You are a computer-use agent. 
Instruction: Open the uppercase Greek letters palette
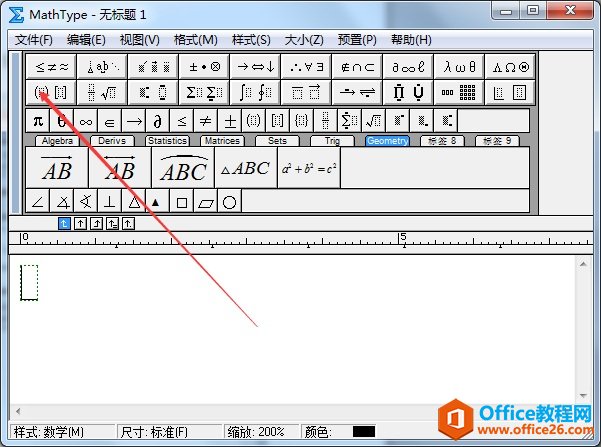[x=510, y=67]
